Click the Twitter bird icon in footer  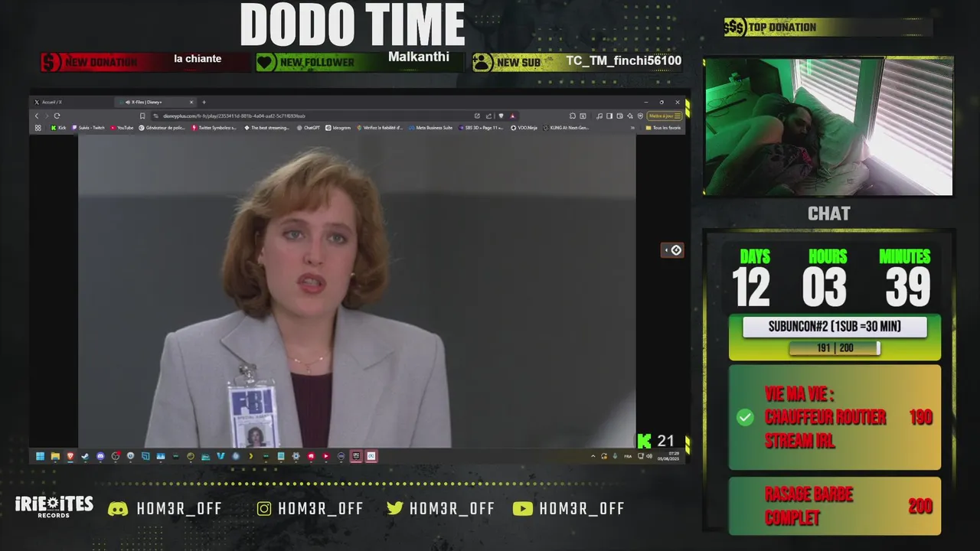pyautogui.click(x=395, y=509)
